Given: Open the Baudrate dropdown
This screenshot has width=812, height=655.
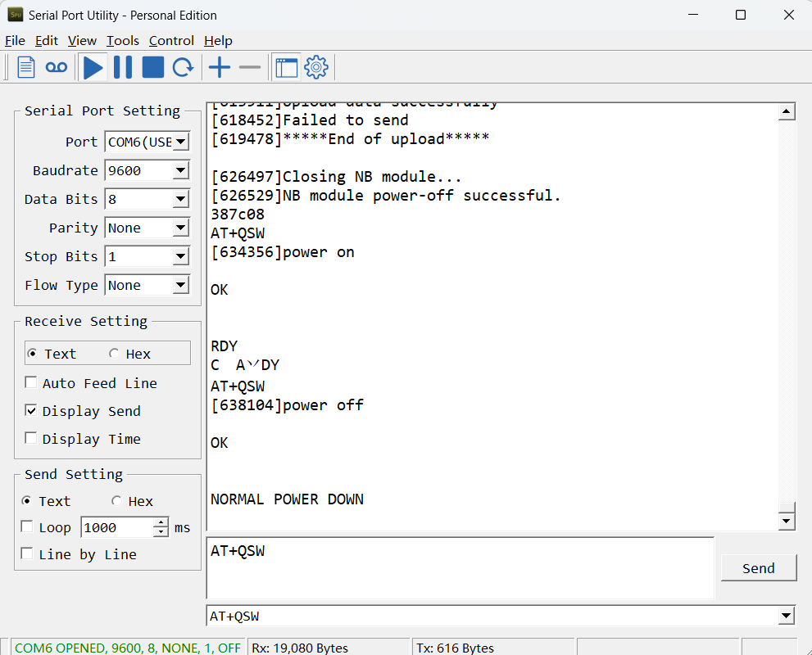Looking at the screenshot, I should coord(180,170).
